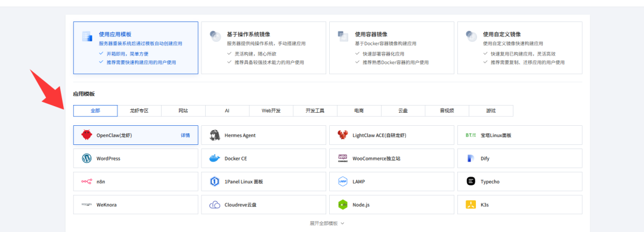The height and width of the screenshot is (232, 644).
Task: Click 推荐需要复制、迁移应用的用户使用 text
Action: point(528,63)
